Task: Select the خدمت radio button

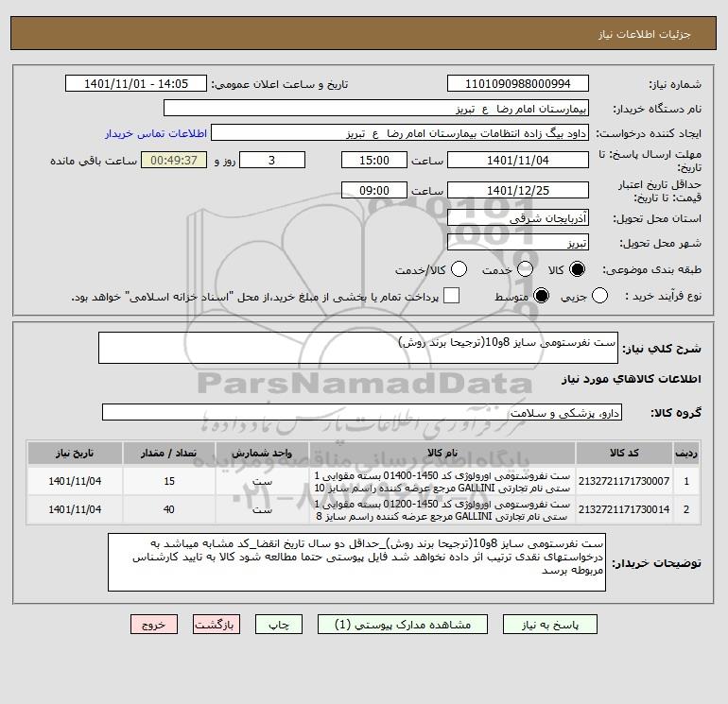Action: (525, 269)
